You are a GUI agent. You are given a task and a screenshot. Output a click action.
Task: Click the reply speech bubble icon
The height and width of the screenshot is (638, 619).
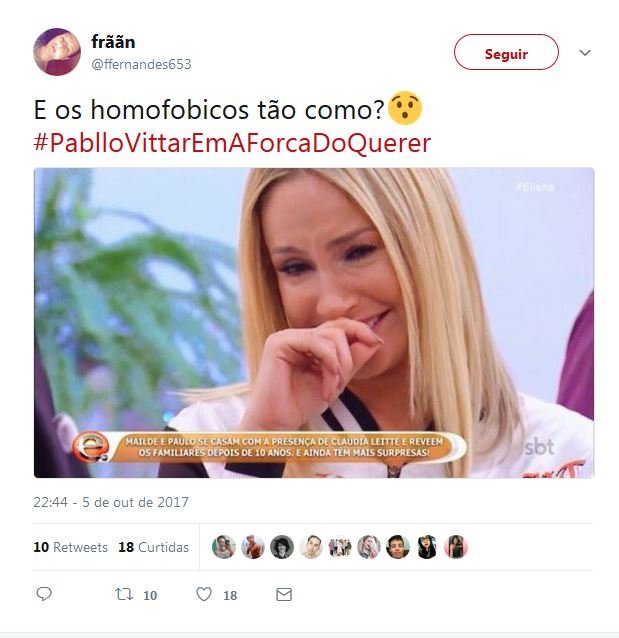point(44,594)
